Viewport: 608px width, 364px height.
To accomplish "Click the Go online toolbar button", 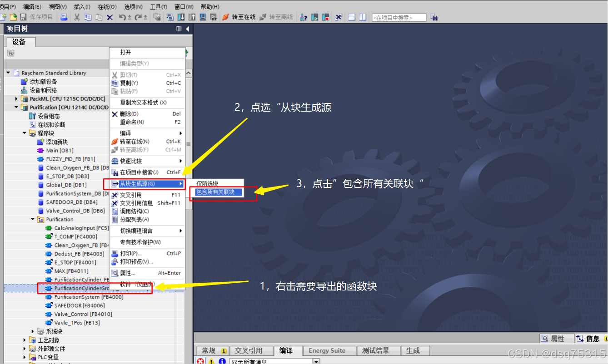I will [239, 17].
